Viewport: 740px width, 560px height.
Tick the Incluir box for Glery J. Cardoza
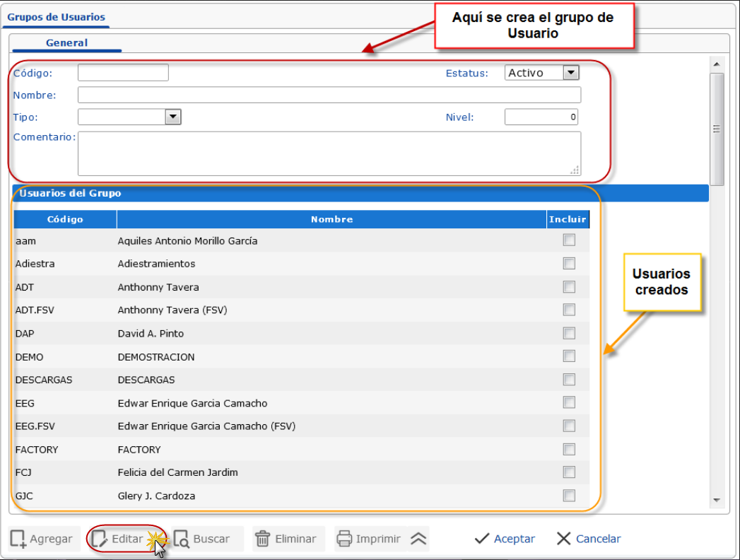[x=569, y=496]
